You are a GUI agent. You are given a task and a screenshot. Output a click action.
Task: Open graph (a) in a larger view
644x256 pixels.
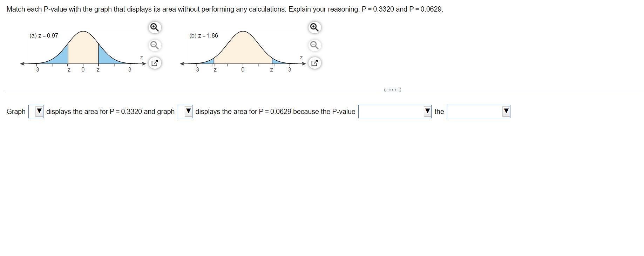coord(155,63)
